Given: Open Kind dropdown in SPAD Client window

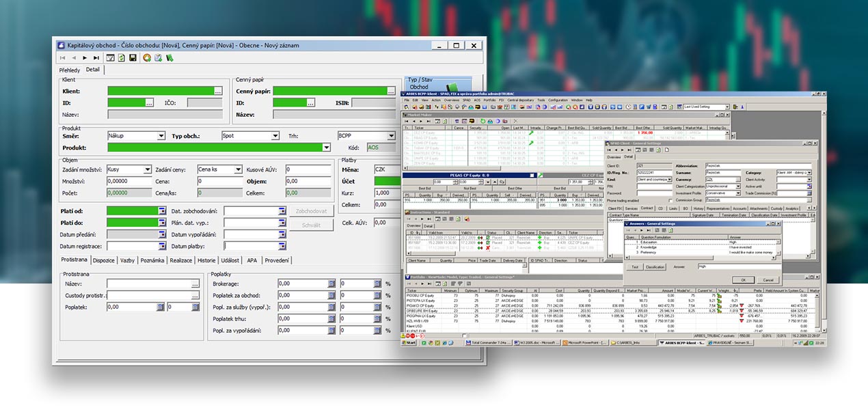Looking at the screenshot, I should tap(670, 180).
